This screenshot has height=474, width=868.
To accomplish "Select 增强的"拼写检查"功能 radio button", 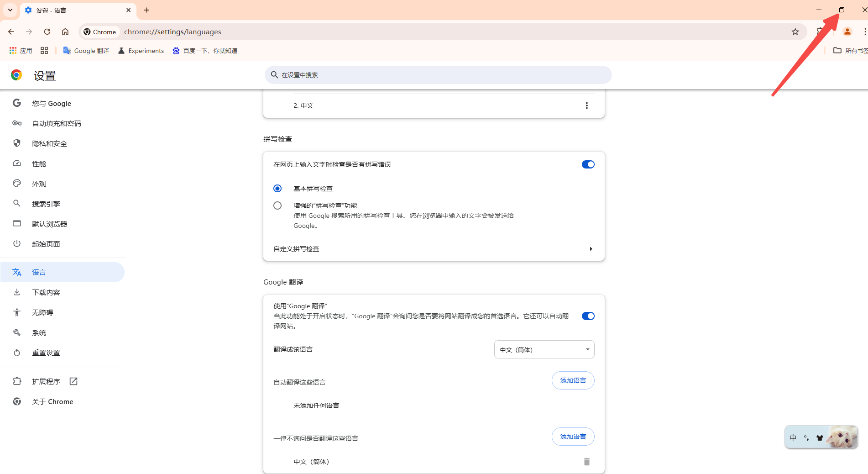I will pyautogui.click(x=277, y=205).
